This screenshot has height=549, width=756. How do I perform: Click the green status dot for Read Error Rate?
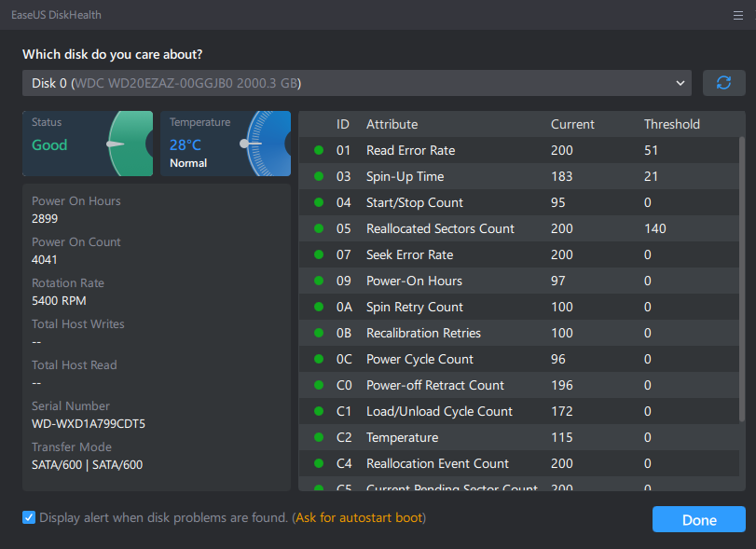pyautogui.click(x=319, y=150)
